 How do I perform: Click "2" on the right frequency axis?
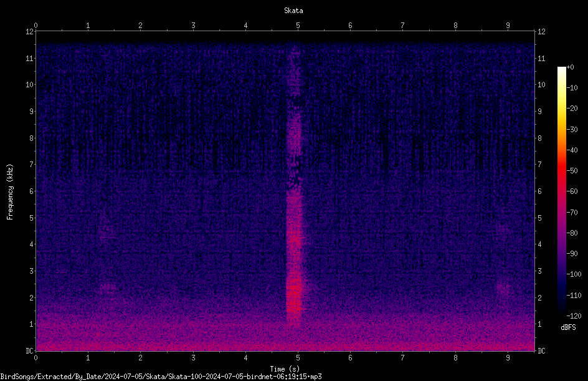tap(539, 297)
